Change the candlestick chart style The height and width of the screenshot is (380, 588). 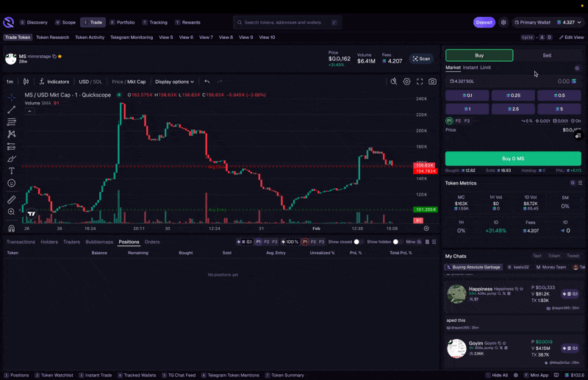[x=26, y=82]
